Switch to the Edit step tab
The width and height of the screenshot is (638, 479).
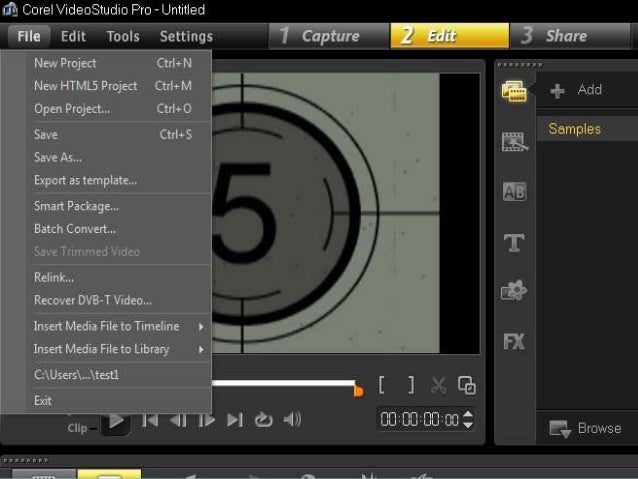click(x=450, y=36)
